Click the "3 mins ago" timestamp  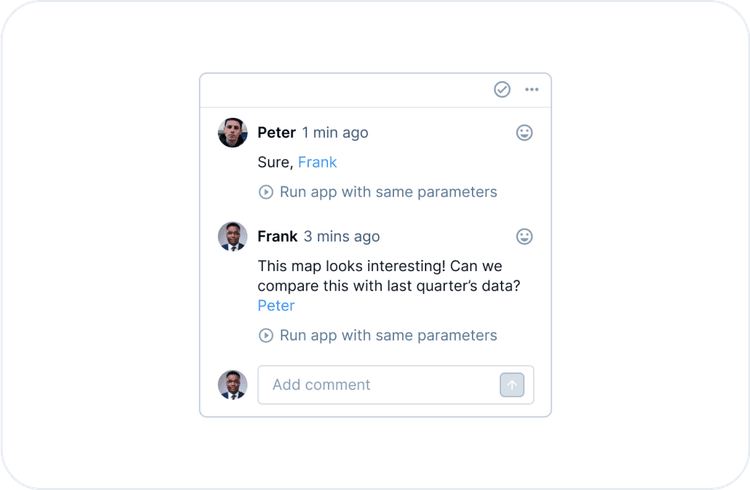point(342,236)
